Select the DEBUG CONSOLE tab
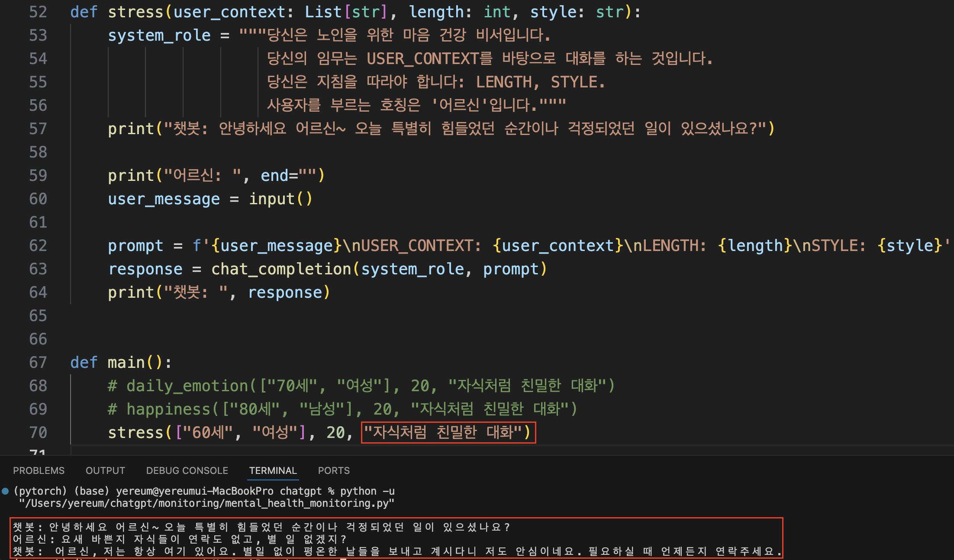This screenshot has width=954, height=560. point(187,470)
